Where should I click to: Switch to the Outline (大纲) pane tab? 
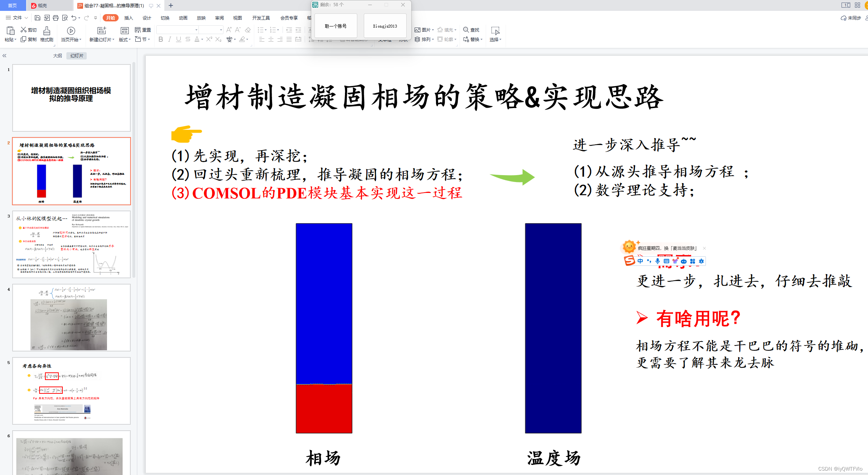[57, 55]
